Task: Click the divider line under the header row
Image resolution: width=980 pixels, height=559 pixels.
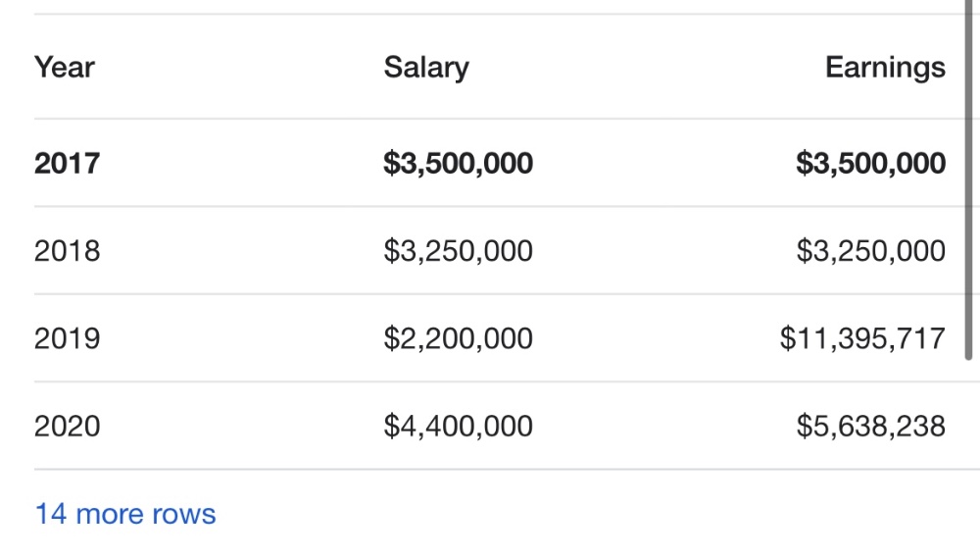Action: [x=507, y=119]
